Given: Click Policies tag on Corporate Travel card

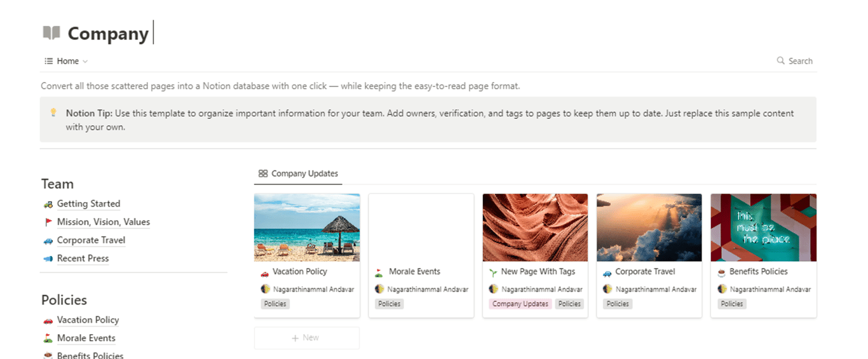Looking at the screenshot, I should [618, 304].
